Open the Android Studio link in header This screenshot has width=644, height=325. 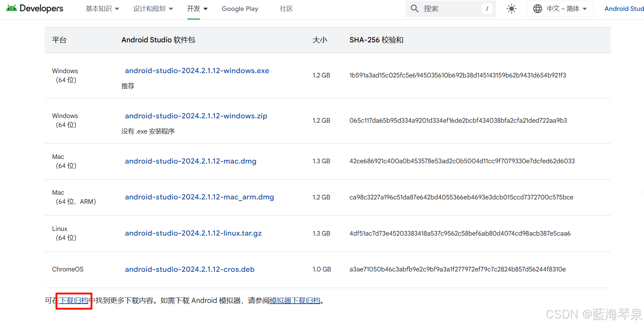pos(624,9)
